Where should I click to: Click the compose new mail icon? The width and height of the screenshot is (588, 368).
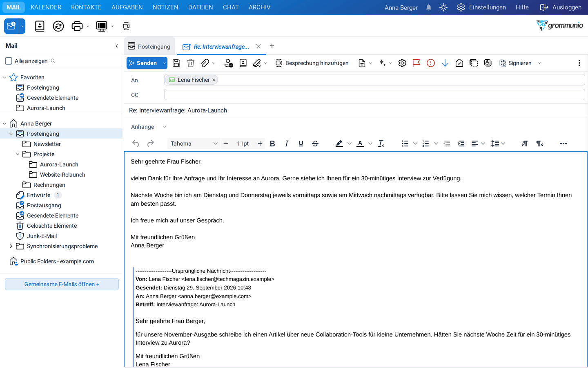pyautogui.click(x=11, y=26)
